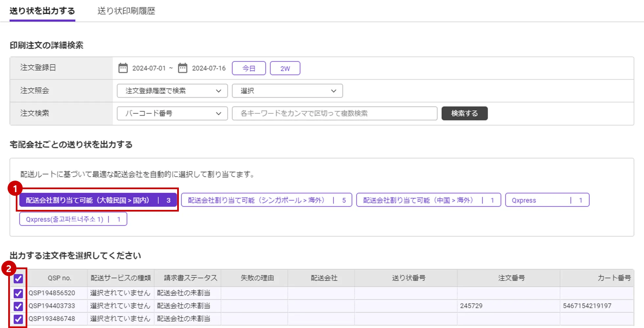Open the バーコード番号 search type dropdown
Viewport: 644px width, 328px height.
point(172,114)
